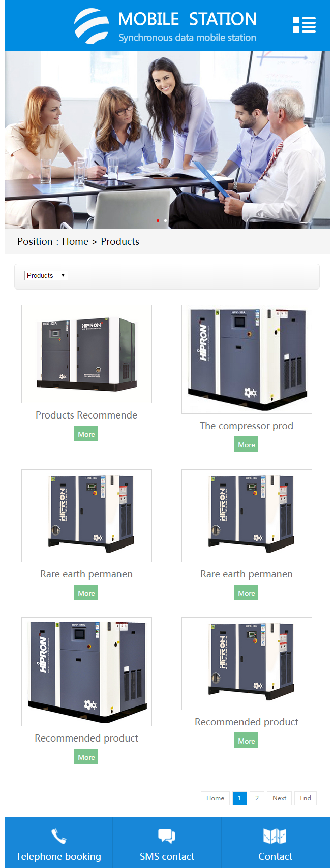
Task: Tap the Contact map icon
Action: [275, 835]
